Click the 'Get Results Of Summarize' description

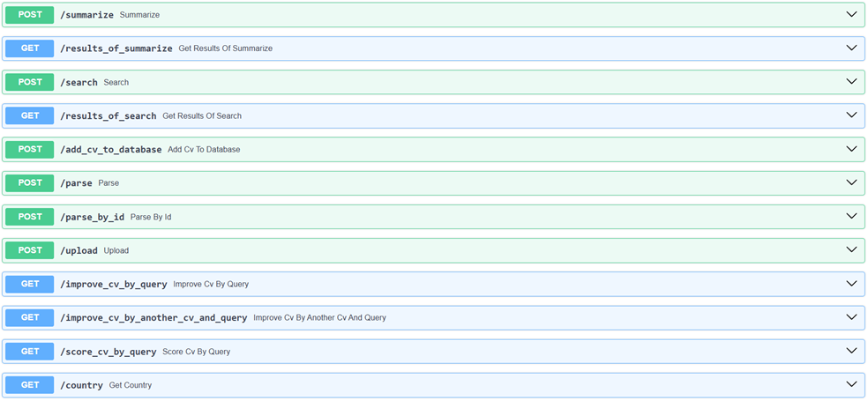point(225,48)
